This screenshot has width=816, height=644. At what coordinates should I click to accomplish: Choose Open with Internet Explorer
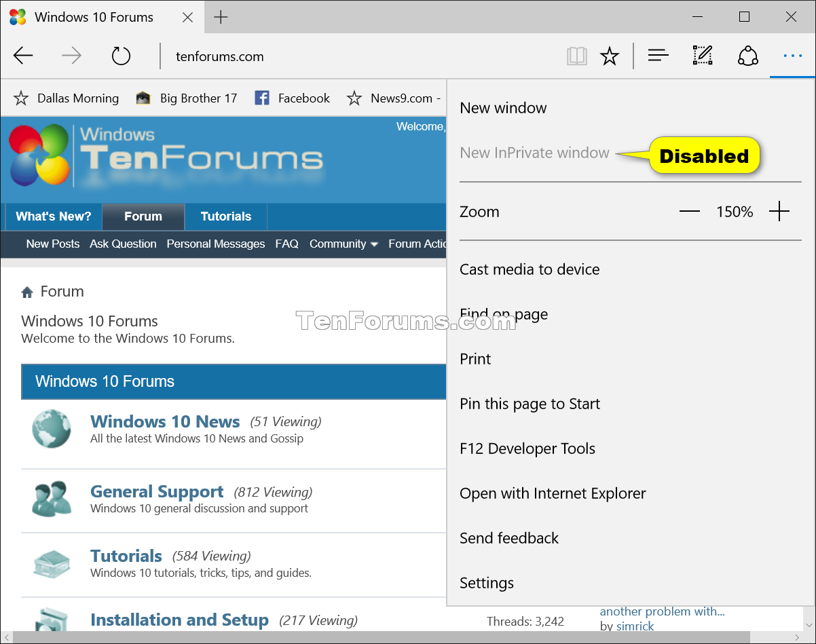553,493
